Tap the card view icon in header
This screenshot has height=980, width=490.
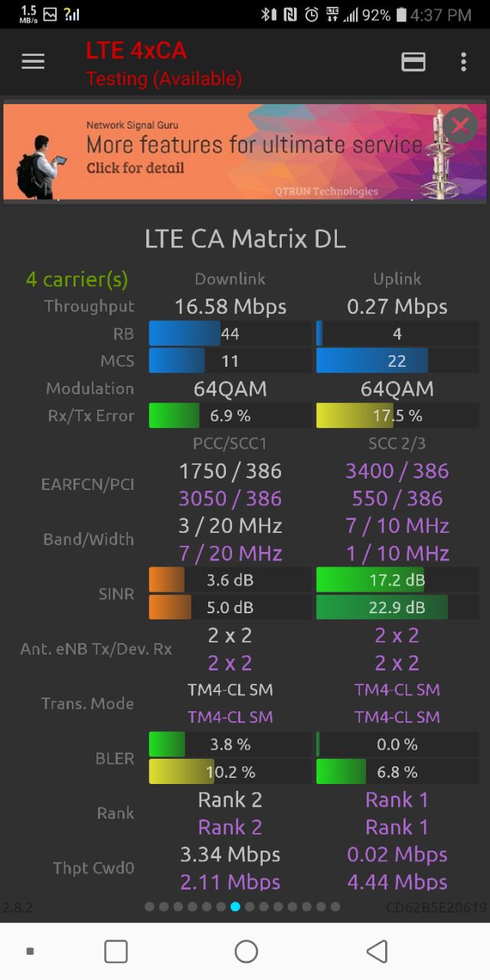click(413, 62)
